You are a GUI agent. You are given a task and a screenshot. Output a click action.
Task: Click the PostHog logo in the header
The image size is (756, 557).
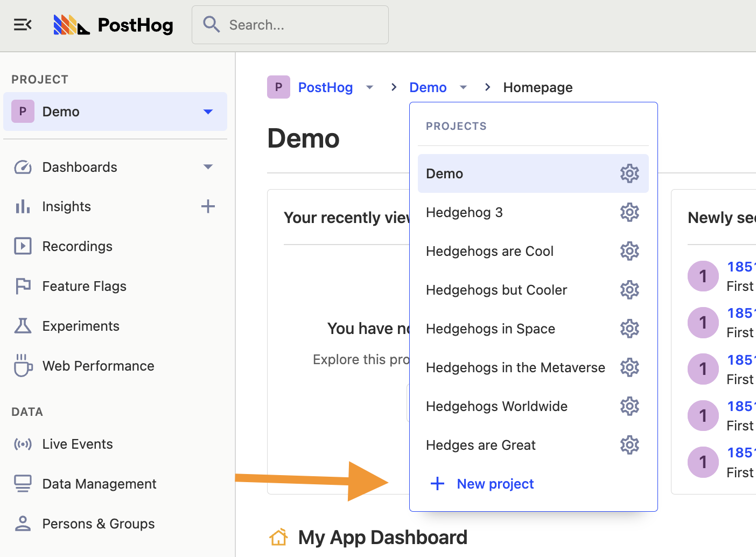click(114, 25)
